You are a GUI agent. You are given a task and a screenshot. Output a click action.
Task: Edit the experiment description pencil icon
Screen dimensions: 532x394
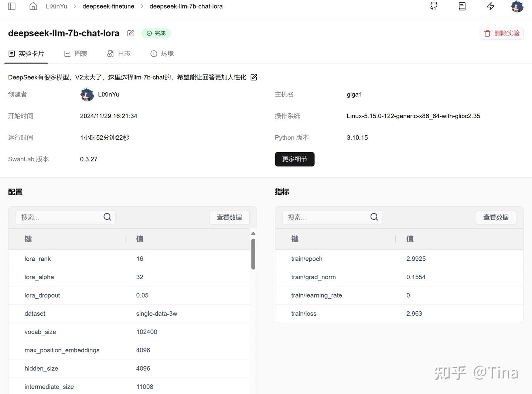(254, 77)
